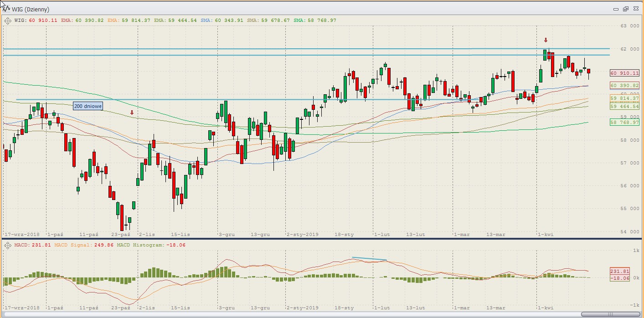Viewport: 644px width, 318px height.
Task: Click the chart icon beside WIG (Dzienny) title
Action: (6, 9)
